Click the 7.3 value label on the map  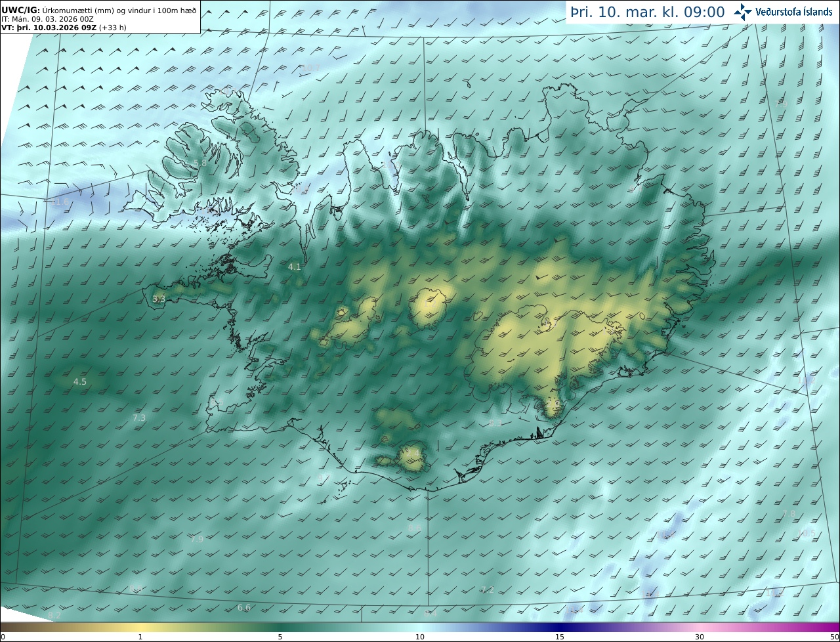click(139, 417)
